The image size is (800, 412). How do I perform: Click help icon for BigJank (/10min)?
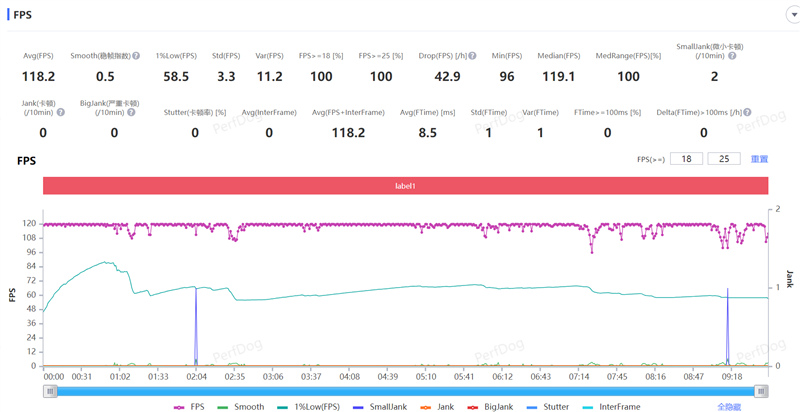click(x=132, y=112)
